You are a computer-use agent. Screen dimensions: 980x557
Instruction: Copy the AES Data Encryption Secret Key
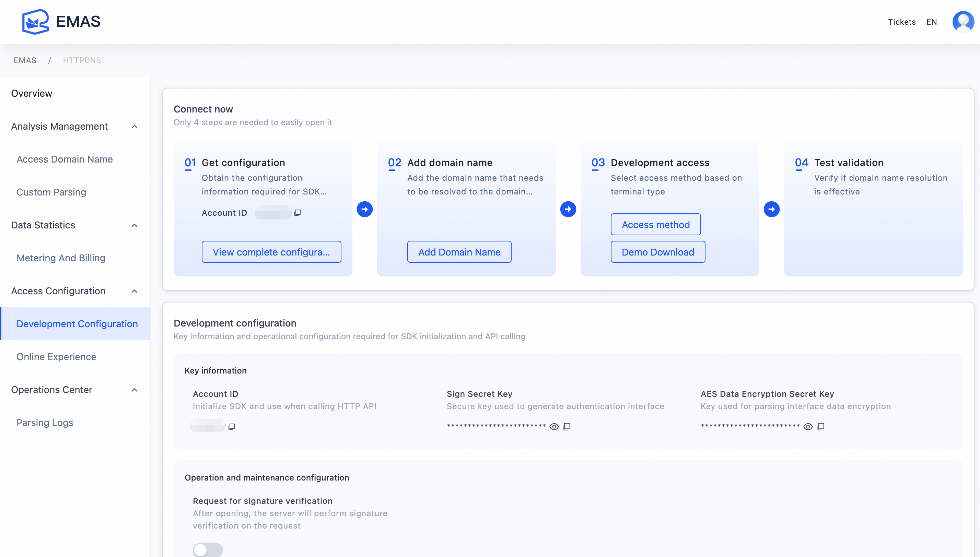(820, 427)
